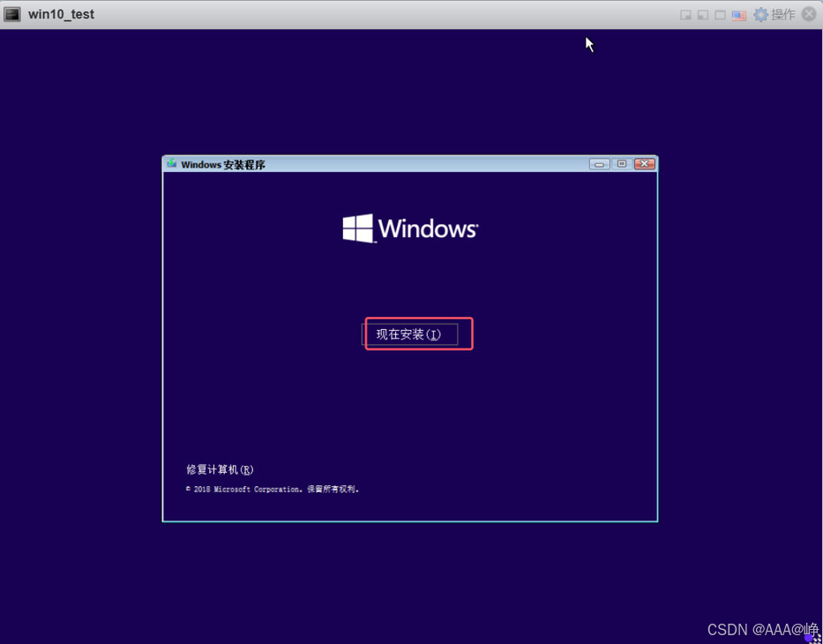This screenshot has width=823, height=644.
Task: Click the 2018 Microsoft Corporation copyright text
Action: tap(273, 489)
